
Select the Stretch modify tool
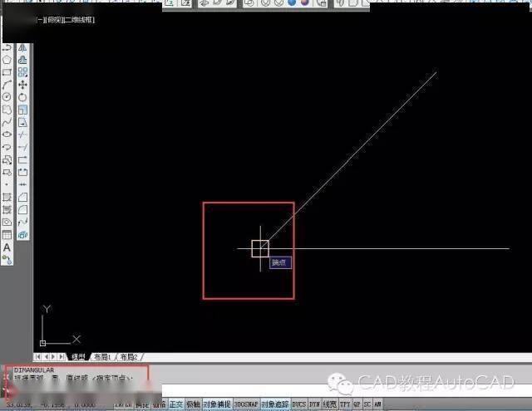22,122
